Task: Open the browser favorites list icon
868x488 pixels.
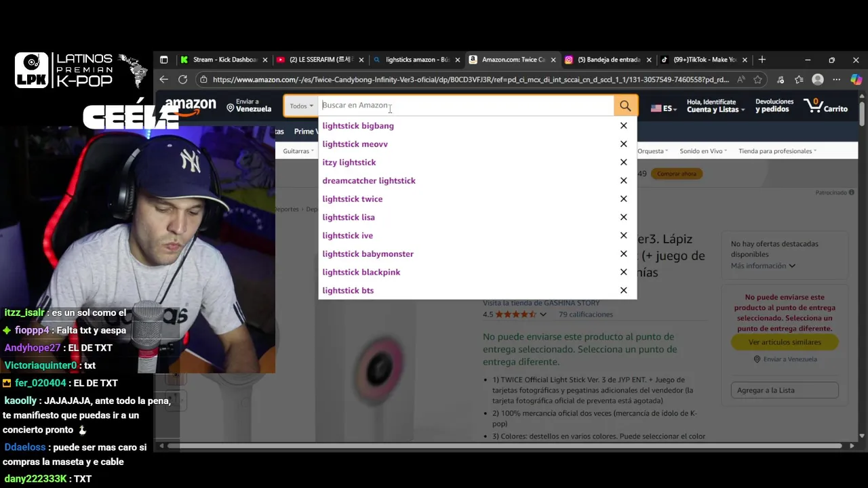Action: [x=799, y=79]
